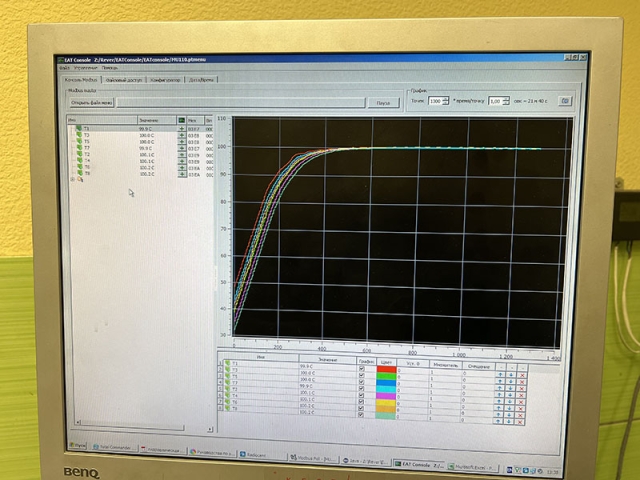This screenshot has height=480, width=640.
Task: Click the Open file button
Action: coord(92,102)
